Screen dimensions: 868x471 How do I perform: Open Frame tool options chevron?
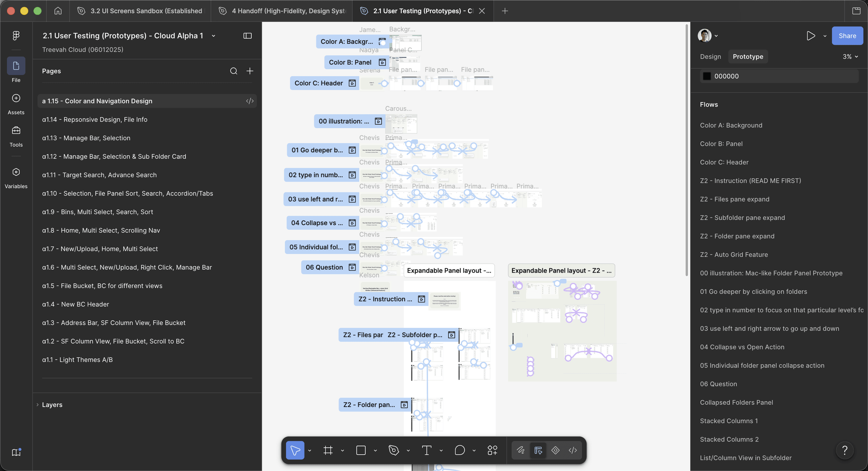click(342, 451)
